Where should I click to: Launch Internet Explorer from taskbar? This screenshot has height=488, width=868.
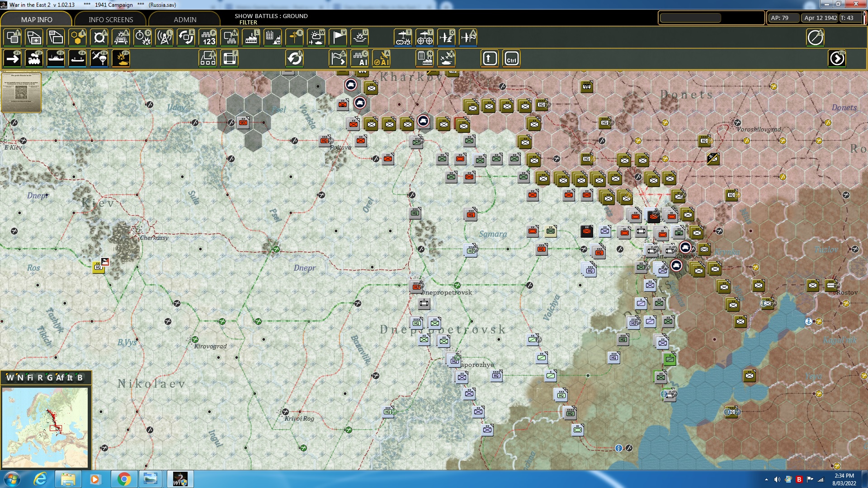40,479
